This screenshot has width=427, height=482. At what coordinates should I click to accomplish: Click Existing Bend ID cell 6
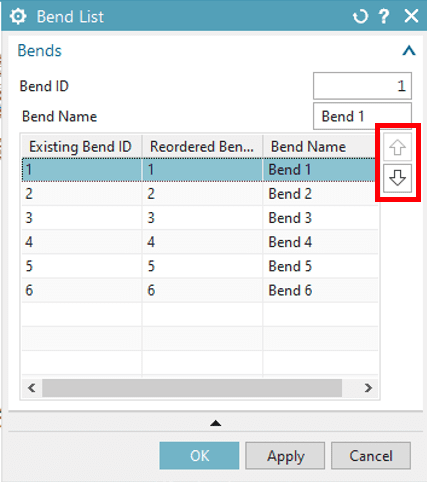[x=82, y=290]
